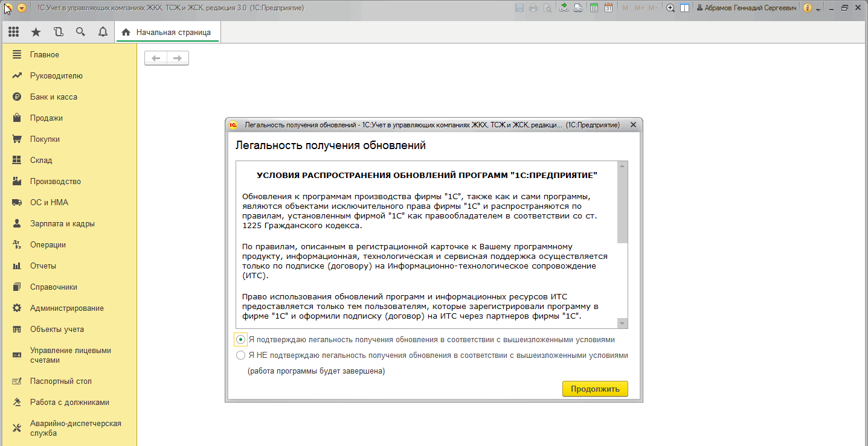The image size is (868, 446).
Task: Open the Продажи section label
Action: pyautogui.click(x=47, y=118)
